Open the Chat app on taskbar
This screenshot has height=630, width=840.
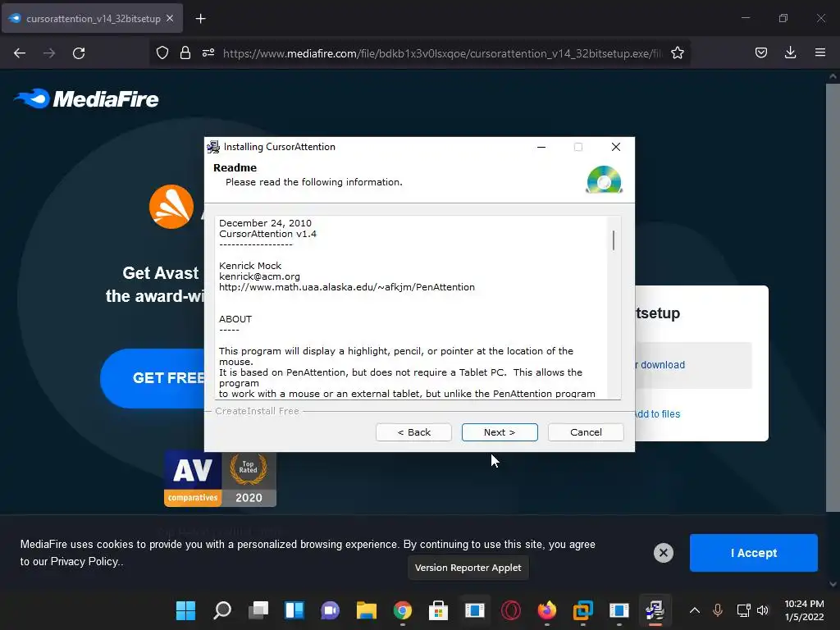click(330, 610)
